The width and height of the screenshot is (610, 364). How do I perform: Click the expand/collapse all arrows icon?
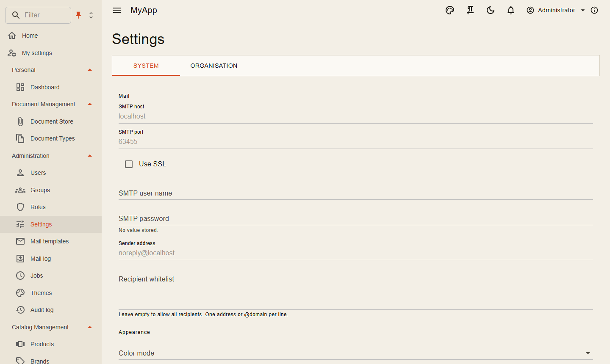click(x=91, y=15)
